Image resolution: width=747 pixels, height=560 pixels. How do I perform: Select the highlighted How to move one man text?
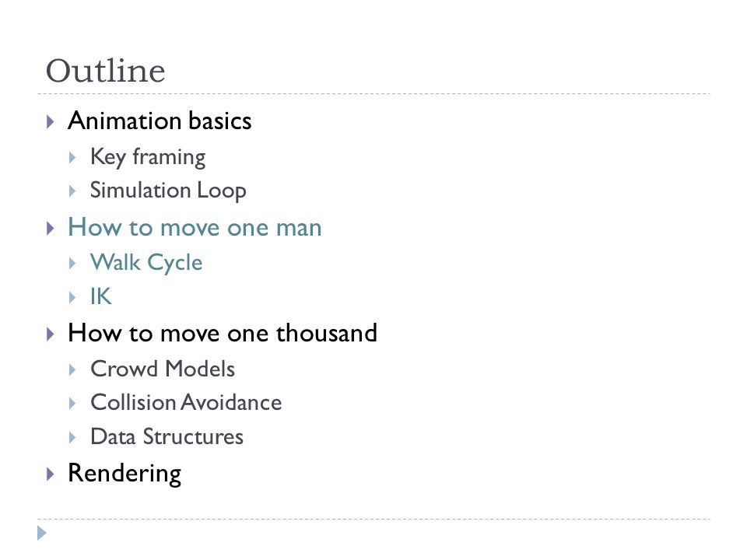point(195,228)
